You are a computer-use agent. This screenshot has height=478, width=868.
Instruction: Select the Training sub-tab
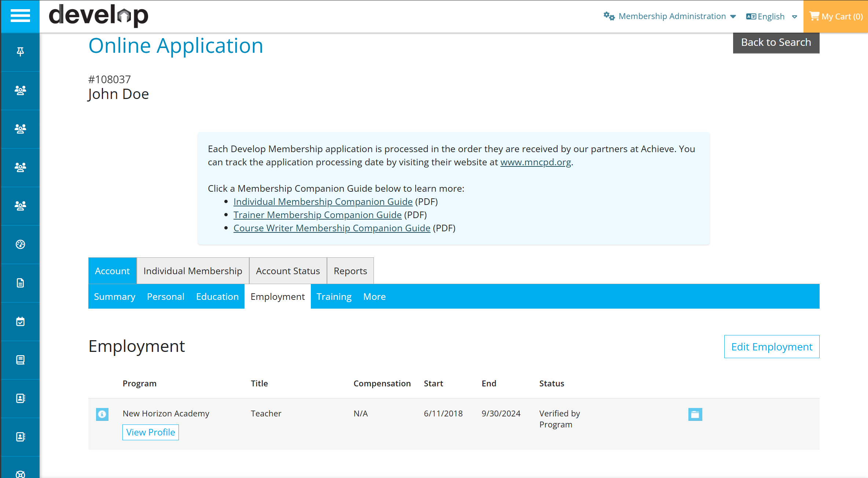click(x=334, y=296)
